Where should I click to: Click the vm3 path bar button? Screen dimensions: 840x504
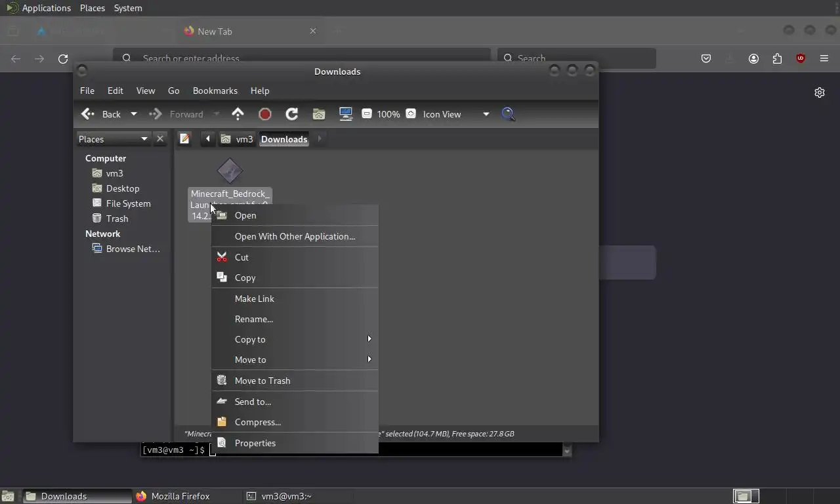(237, 139)
